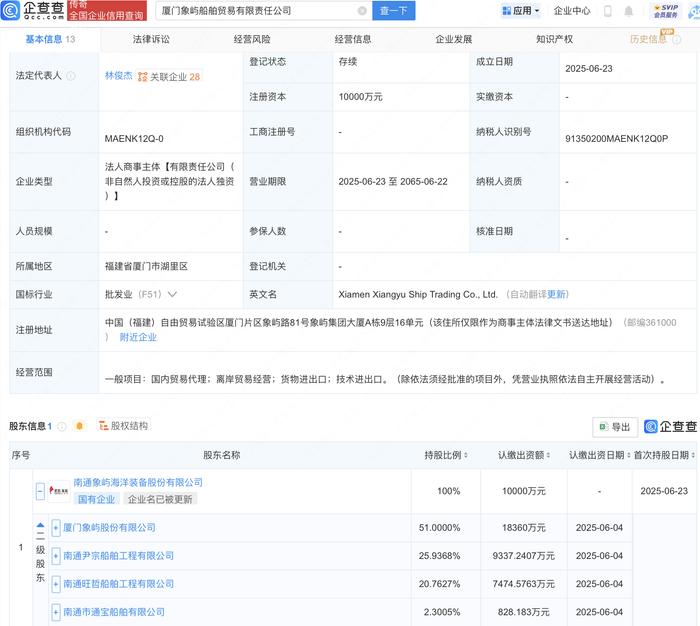Click the orange badge icon beside 股东信息
This screenshot has width=700, height=626.
coord(79,426)
